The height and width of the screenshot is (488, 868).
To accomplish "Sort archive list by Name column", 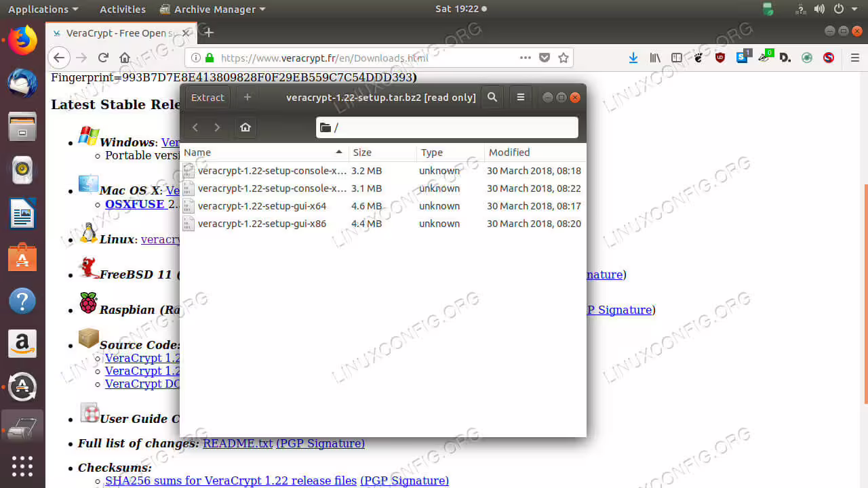I will tap(264, 152).
